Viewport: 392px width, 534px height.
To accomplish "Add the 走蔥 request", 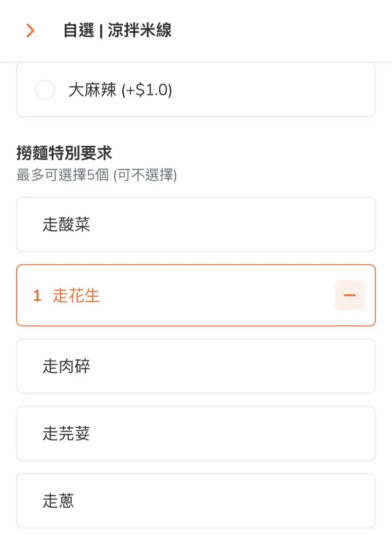I will click(x=58, y=501).
